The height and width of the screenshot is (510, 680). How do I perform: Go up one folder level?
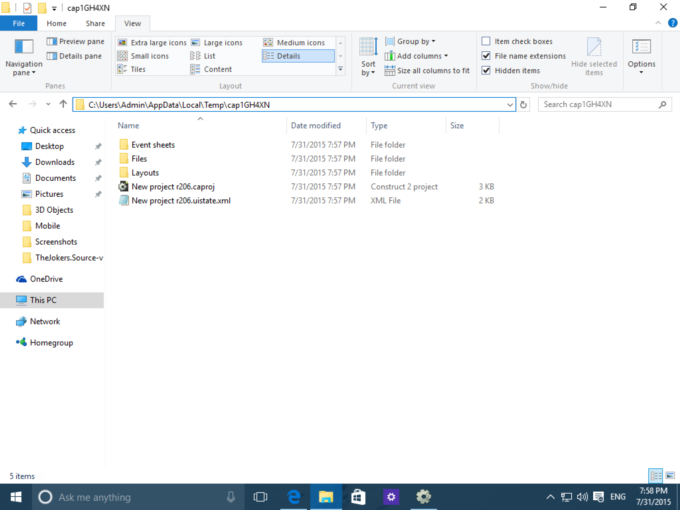[x=63, y=104]
